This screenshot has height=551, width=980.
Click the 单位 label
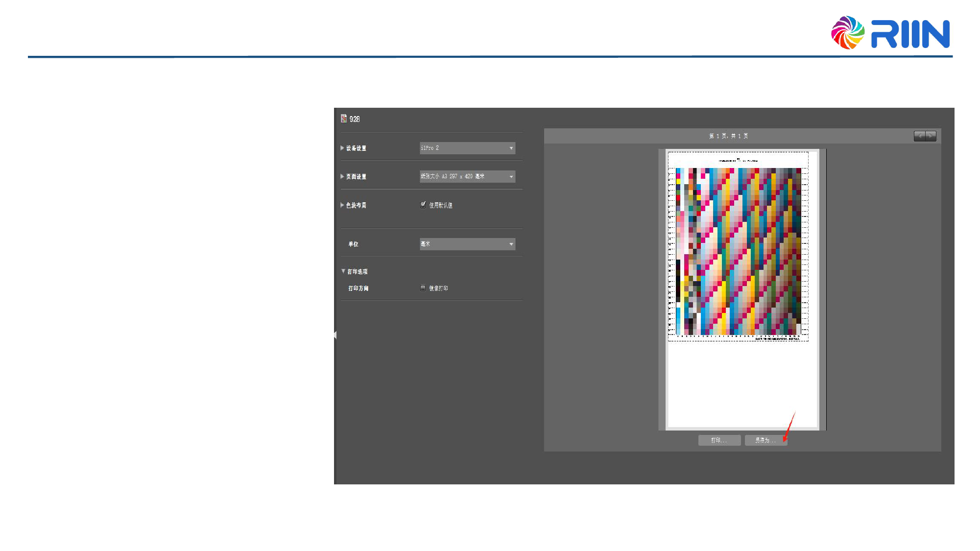pos(353,244)
